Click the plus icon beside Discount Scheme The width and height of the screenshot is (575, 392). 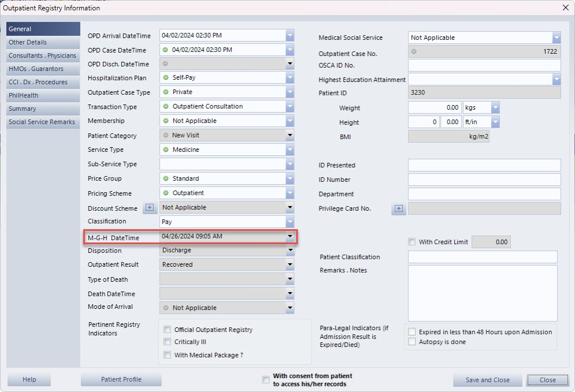(x=149, y=208)
